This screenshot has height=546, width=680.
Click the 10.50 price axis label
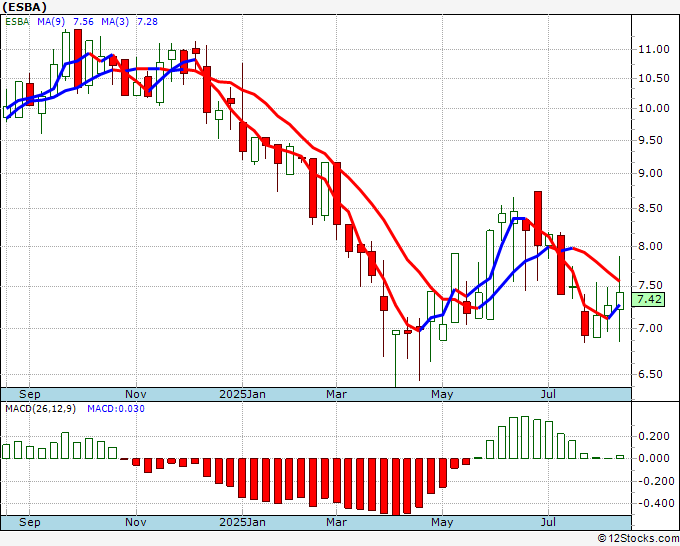tap(654, 78)
